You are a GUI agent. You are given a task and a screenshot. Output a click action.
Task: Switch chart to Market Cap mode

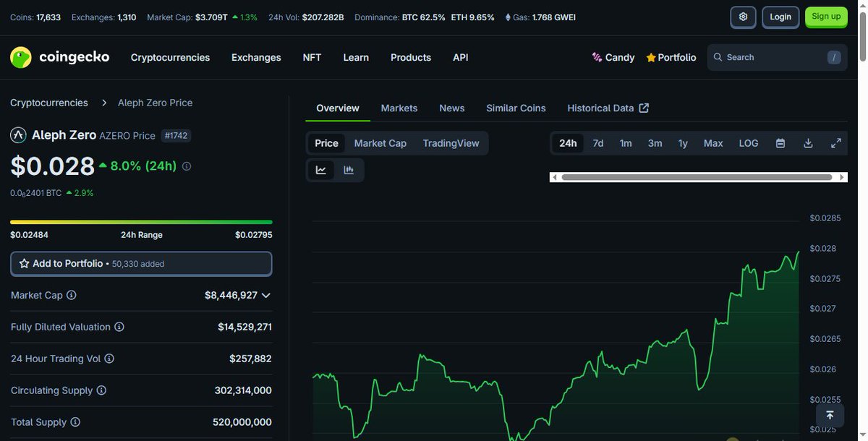(x=380, y=143)
